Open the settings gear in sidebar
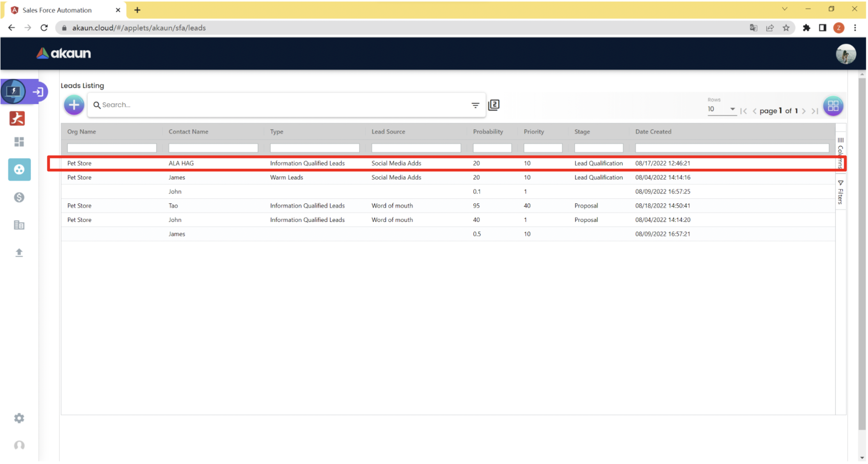The width and height of the screenshot is (868, 464). tap(19, 418)
